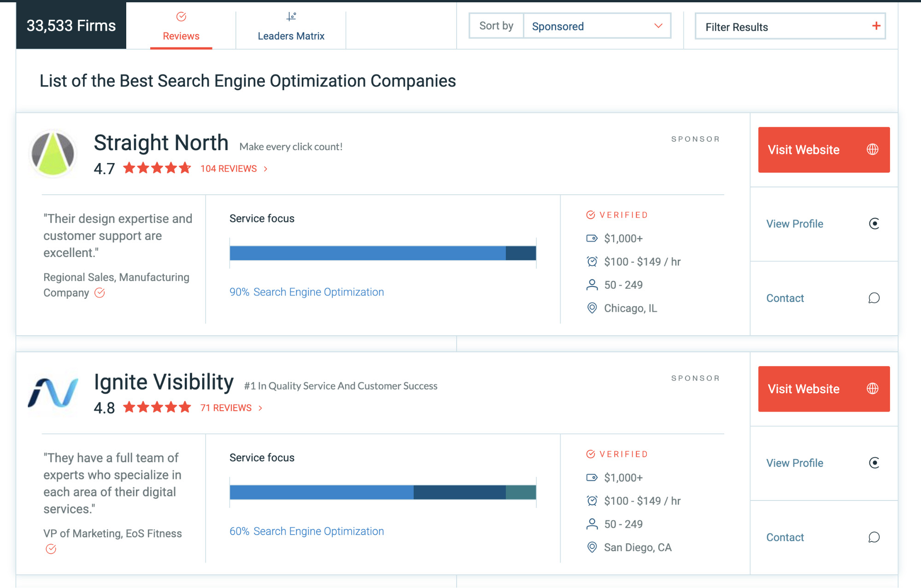Click the clock icon next to Ignite Visibility's hourly rate
Image resolution: width=921 pixels, height=588 pixels.
(x=592, y=501)
